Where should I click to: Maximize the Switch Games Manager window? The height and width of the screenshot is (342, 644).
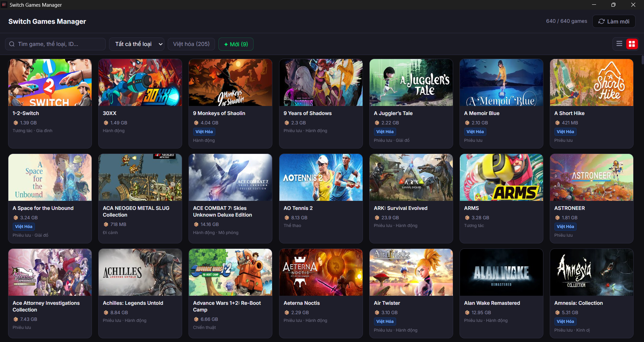(613, 5)
